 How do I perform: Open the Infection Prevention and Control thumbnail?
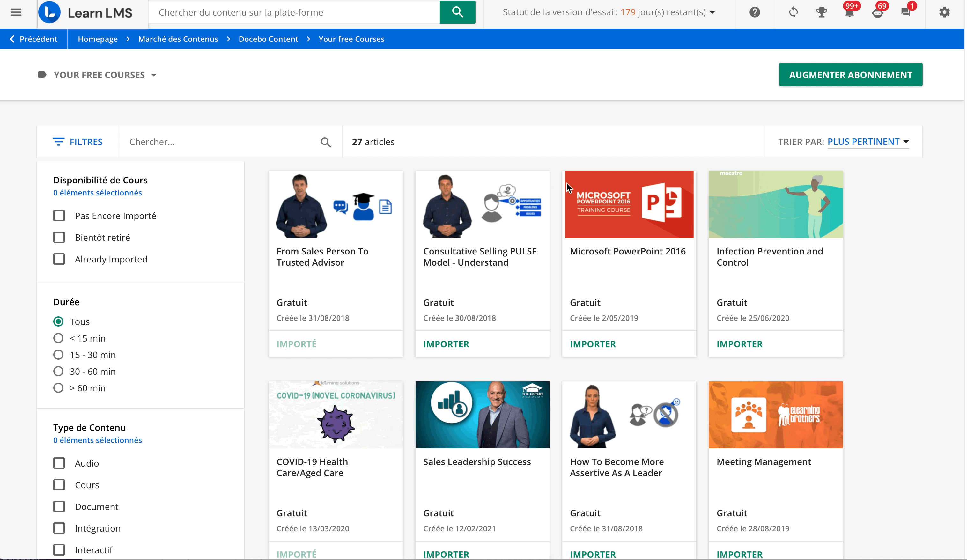click(x=776, y=204)
